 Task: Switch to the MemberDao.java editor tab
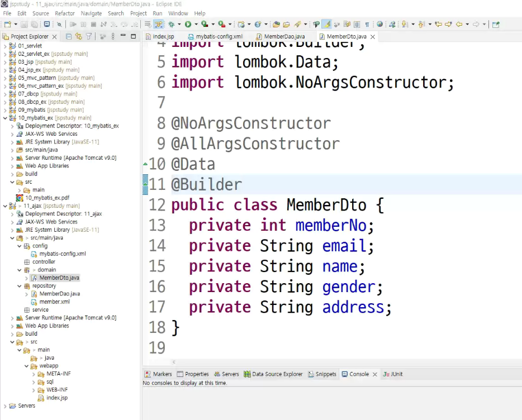(x=281, y=36)
